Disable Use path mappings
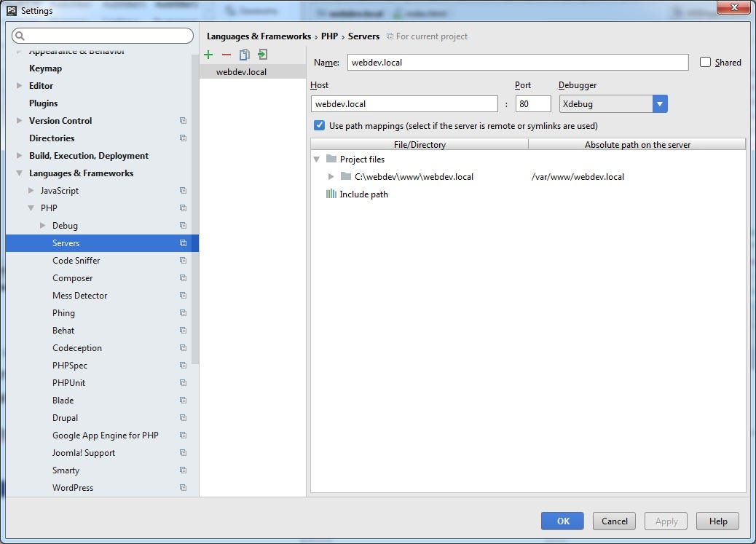 (319, 125)
